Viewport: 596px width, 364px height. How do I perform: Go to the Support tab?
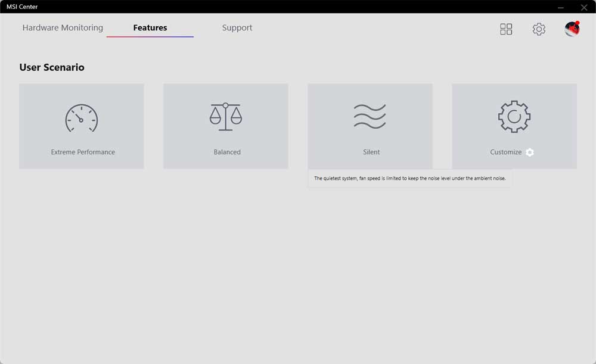(237, 28)
